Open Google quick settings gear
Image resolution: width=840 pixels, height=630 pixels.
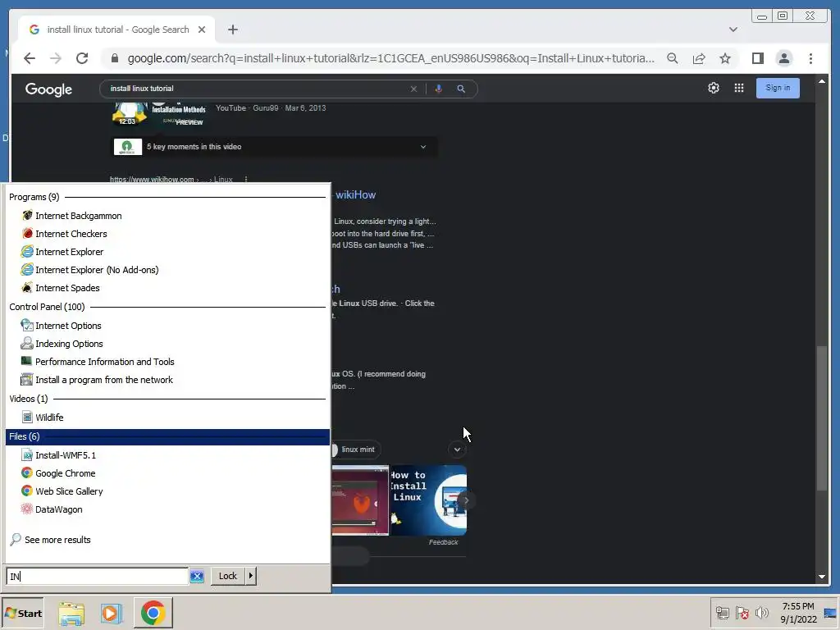coord(714,88)
